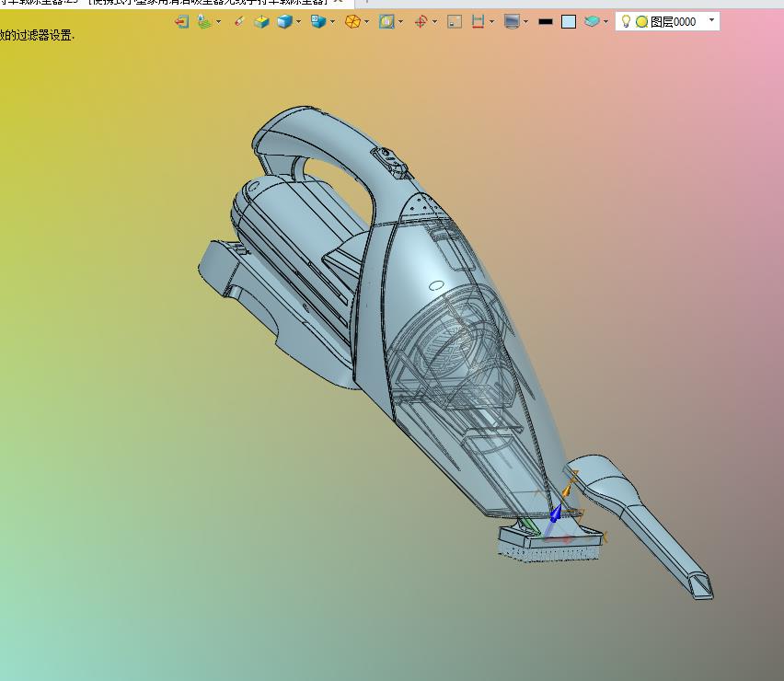Open the red crosshair dropdown arrow
Viewport: 784px width, 681px height.
(434, 21)
